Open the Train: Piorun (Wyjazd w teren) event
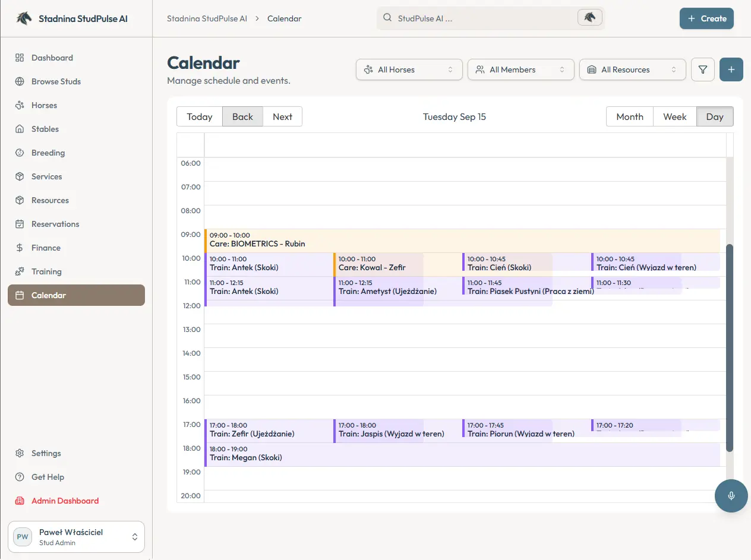The height and width of the screenshot is (560, 751). coord(526,428)
